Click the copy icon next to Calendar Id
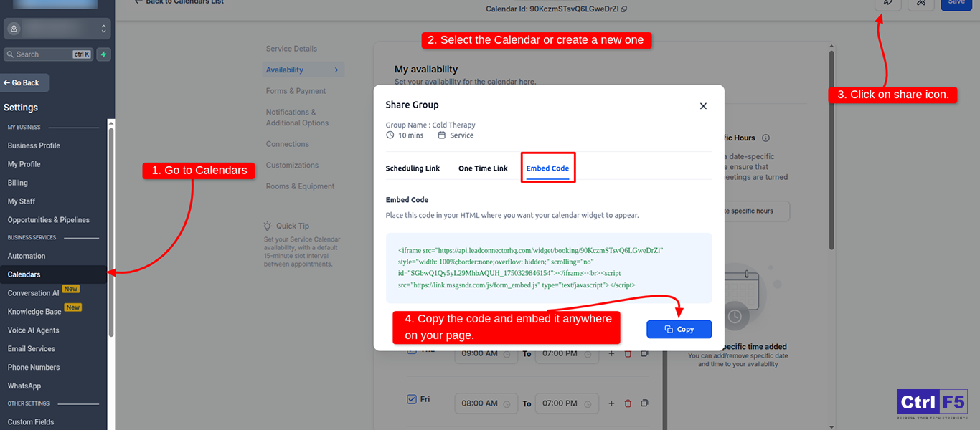The width and height of the screenshot is (980, 430). [623, 9]
